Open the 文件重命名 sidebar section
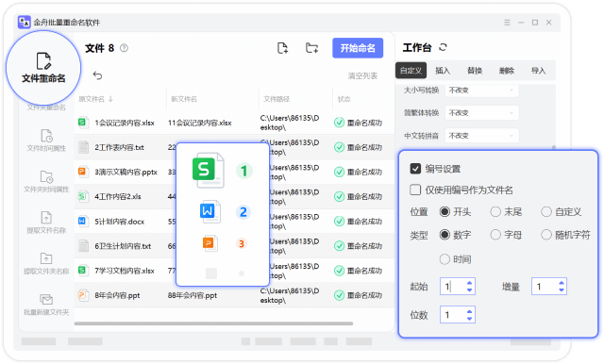The image size is (604, 364). coord(43,69)
